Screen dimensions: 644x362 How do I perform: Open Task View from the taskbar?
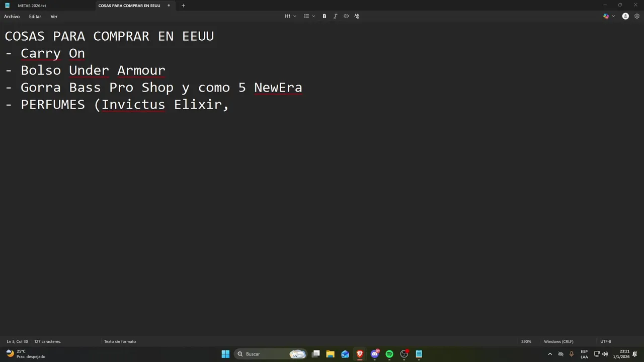(316, 354)
